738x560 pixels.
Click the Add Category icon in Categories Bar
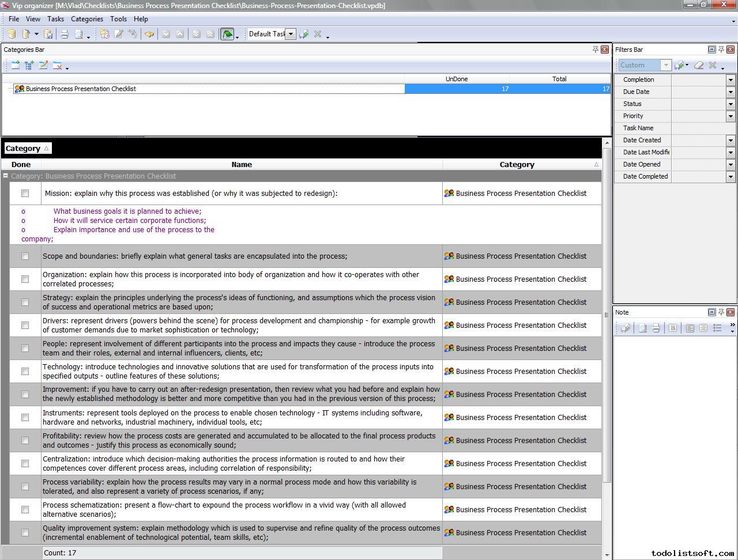[16, 66]
